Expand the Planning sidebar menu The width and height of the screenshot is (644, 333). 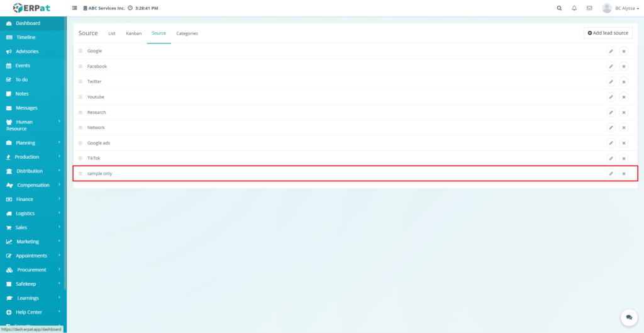[x=33, y=143]
